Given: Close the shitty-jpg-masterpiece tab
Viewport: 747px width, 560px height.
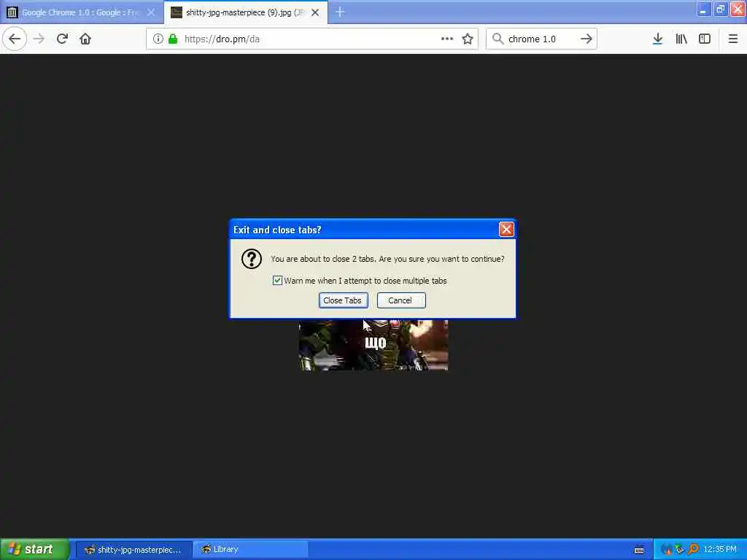Looking at the screenshot, I should (315, 12).
